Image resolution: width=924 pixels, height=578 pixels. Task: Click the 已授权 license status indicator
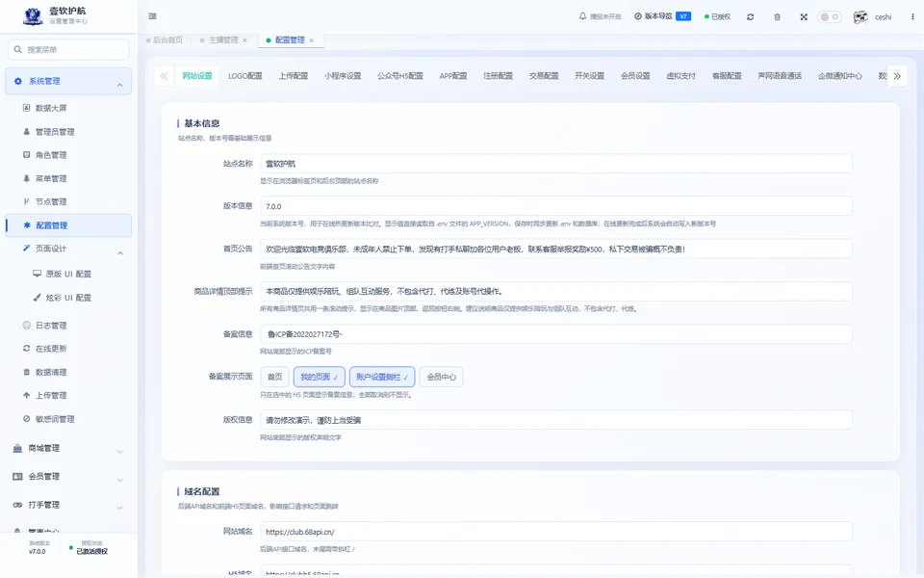717,16
